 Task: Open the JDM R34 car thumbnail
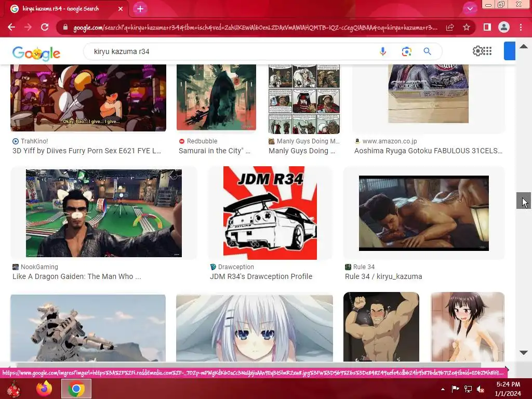[270, 212]
